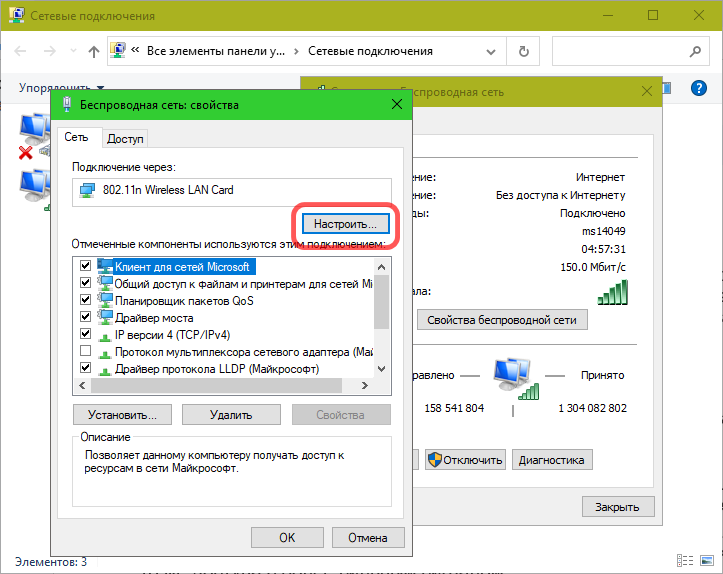This screenshot has width=723, height=574.
Task: Toggle IP версии 4 (TCP/IPv4) checkbox
Action: pos(85,335)
